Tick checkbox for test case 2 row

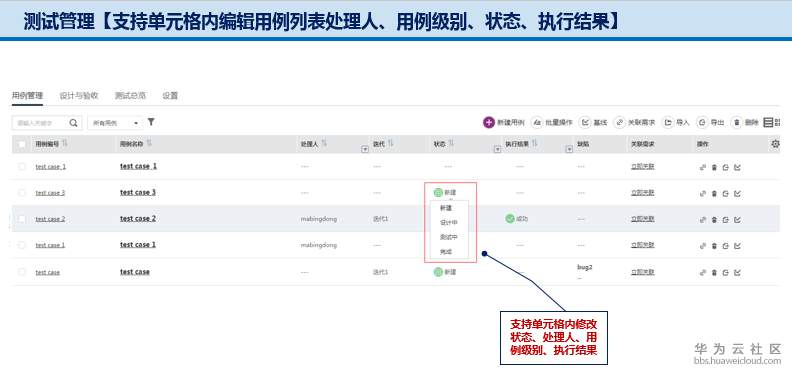(22, 219)
